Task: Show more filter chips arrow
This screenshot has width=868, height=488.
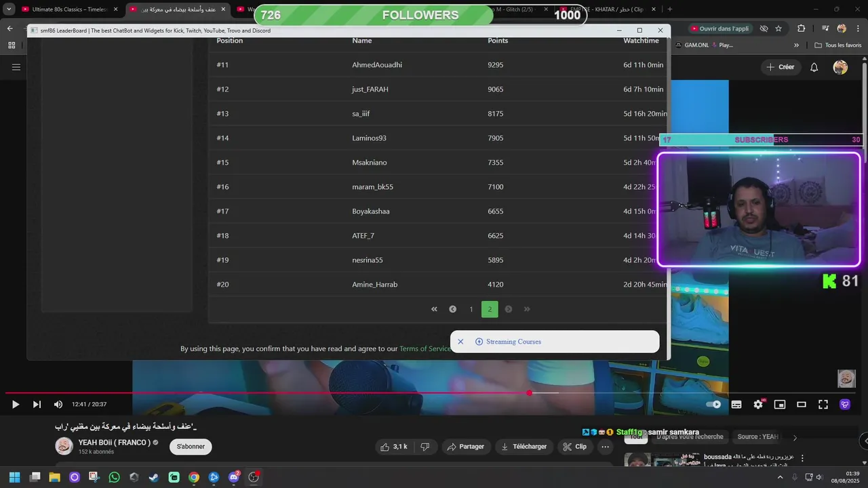Action: [x=795, y=438]
